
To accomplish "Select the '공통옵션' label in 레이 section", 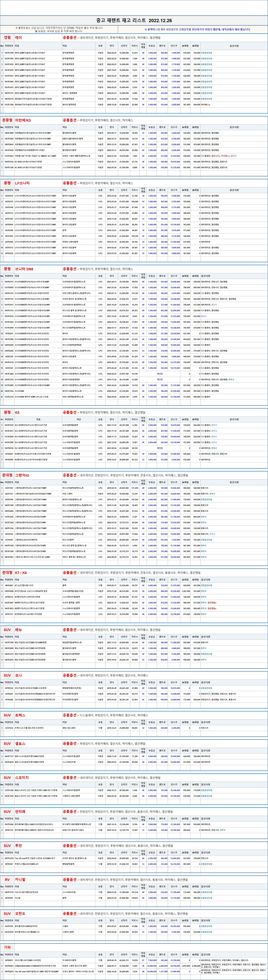I will click(70, 38).
